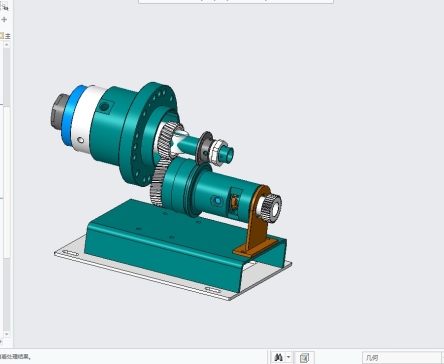The height and width of the screenshot is (364, 444).
Task: Click the left panel scrollbar down arrow
Action: point(7,334)
